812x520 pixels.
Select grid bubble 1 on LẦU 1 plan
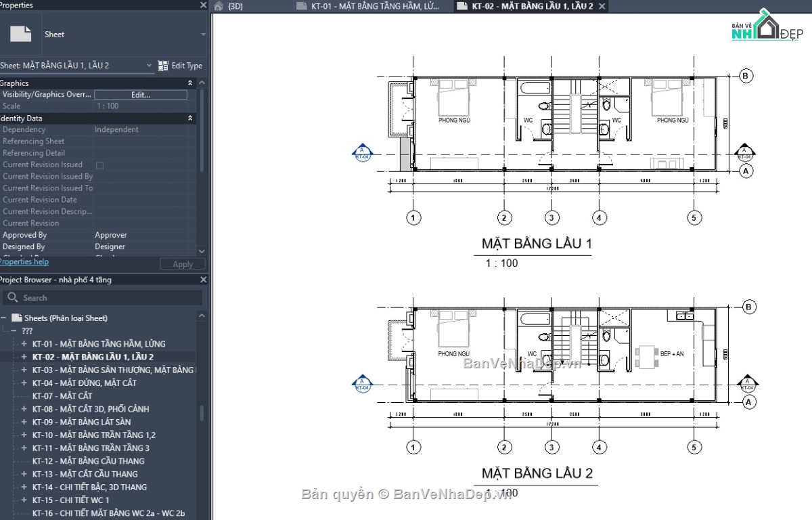414,217
